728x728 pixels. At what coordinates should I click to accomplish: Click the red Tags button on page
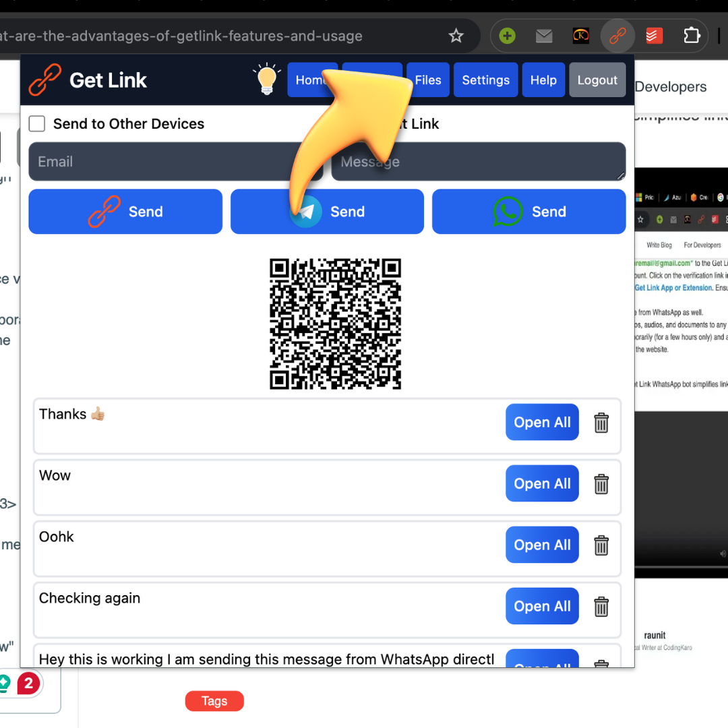coord(214,701)
